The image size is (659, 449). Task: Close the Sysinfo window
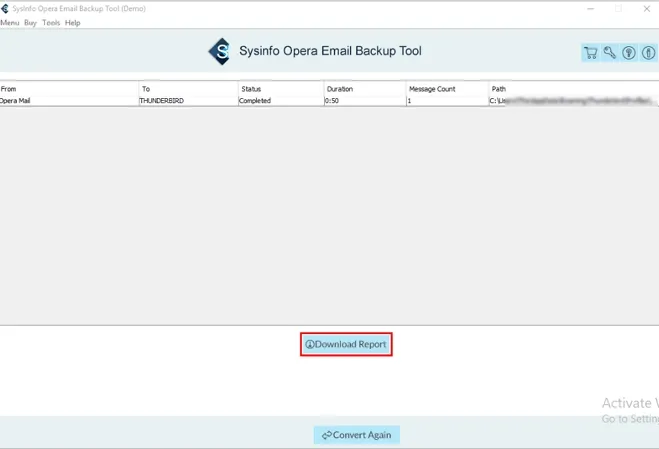click(x=646, y=8)
